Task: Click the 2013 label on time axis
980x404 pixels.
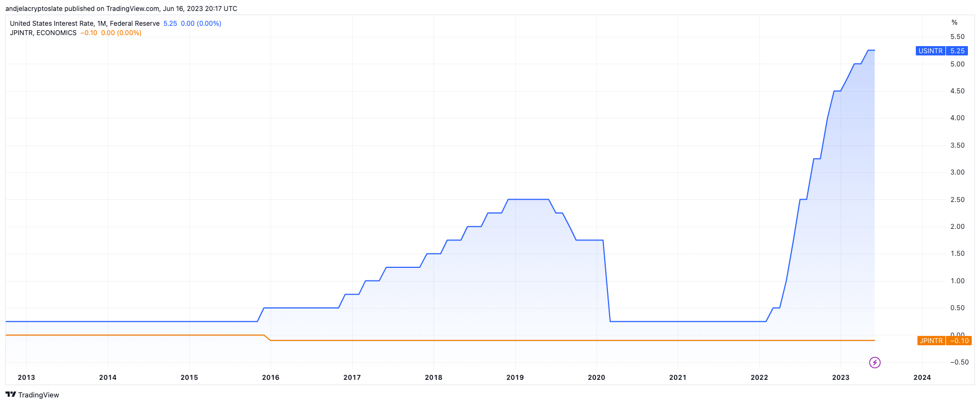Action: pos(26,378)
